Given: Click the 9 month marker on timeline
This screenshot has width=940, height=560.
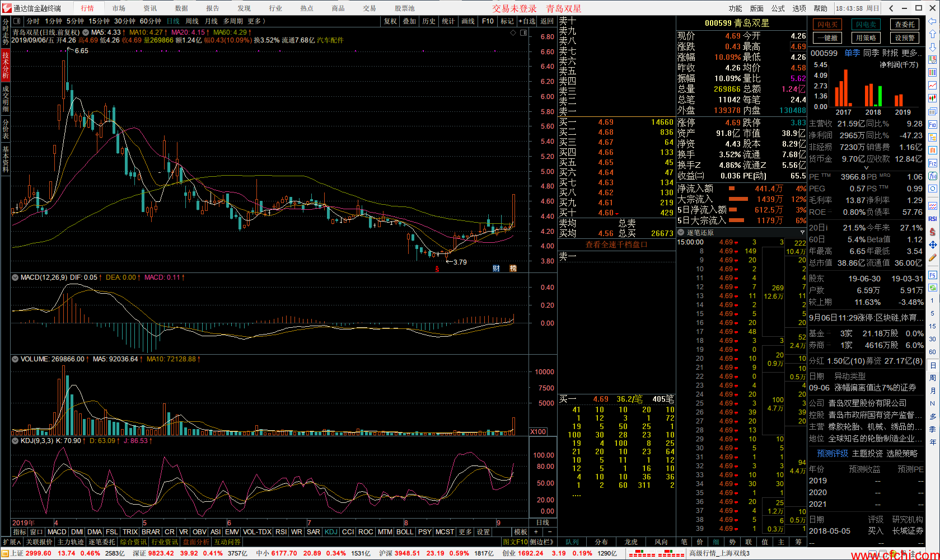Looking at the screenshot, I should click(x=498, y=523).
